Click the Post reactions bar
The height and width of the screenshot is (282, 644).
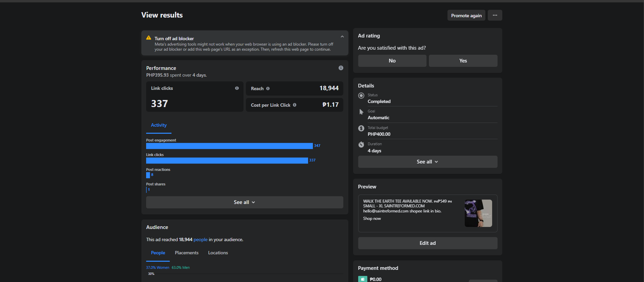(148, 175)
